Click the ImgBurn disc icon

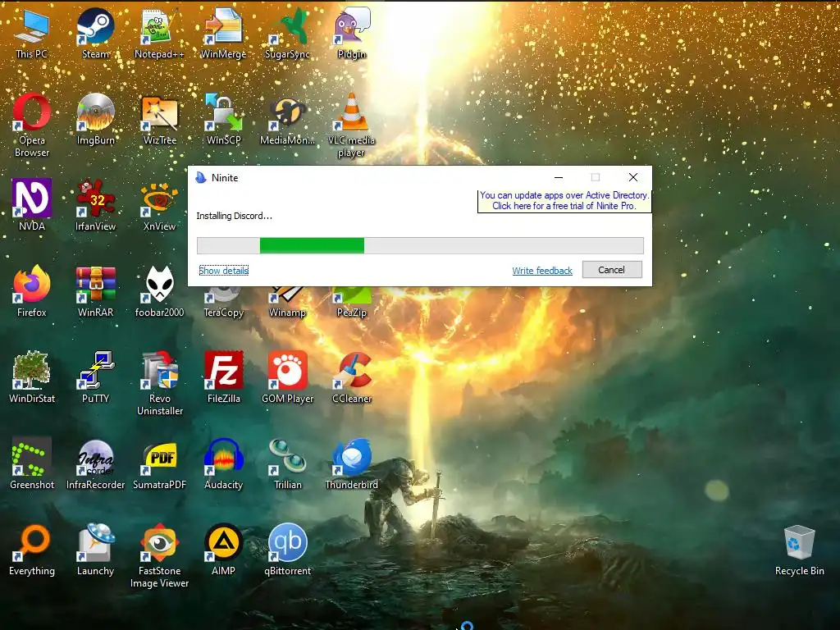(95, 119)
